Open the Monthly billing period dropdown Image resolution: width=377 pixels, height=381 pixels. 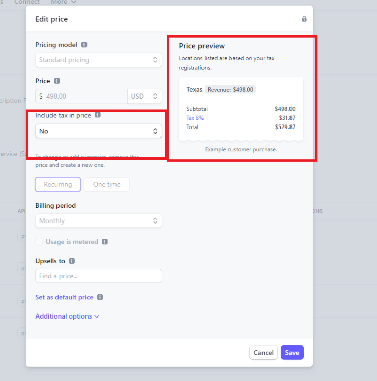(x=99, y=221)
